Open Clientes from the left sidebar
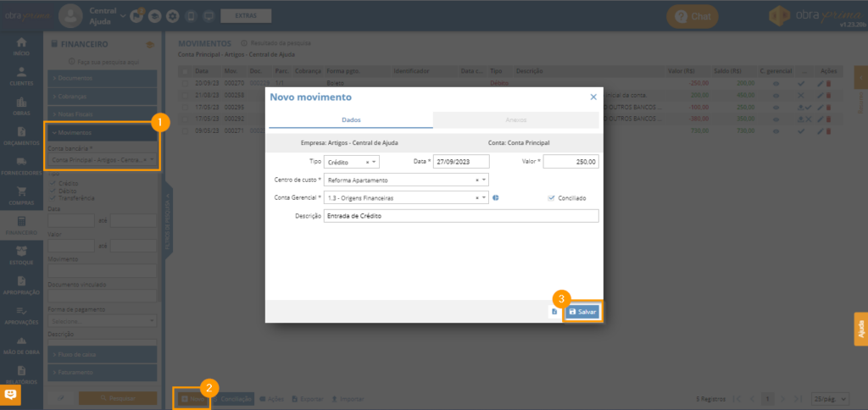The image size is (868, 410). pos(21,76)
